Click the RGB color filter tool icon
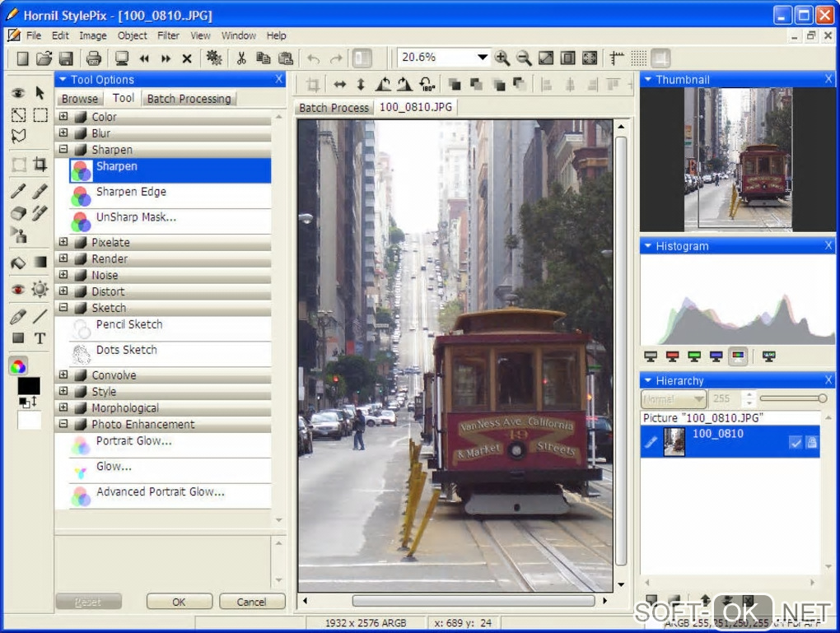The width and height of the screenshot is (840, 633). 18,365
